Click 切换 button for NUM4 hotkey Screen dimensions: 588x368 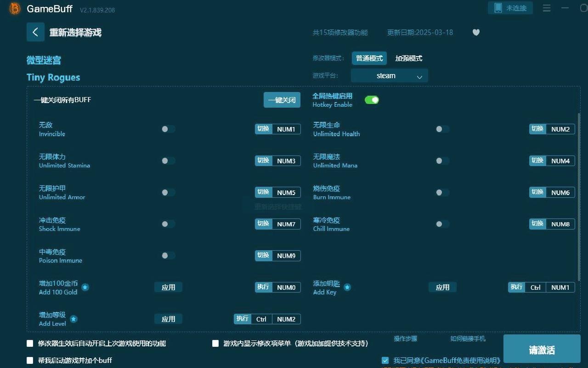click(x=537, y=161)
